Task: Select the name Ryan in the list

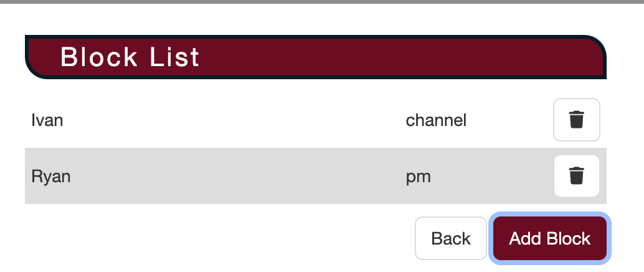Action: 50,177
